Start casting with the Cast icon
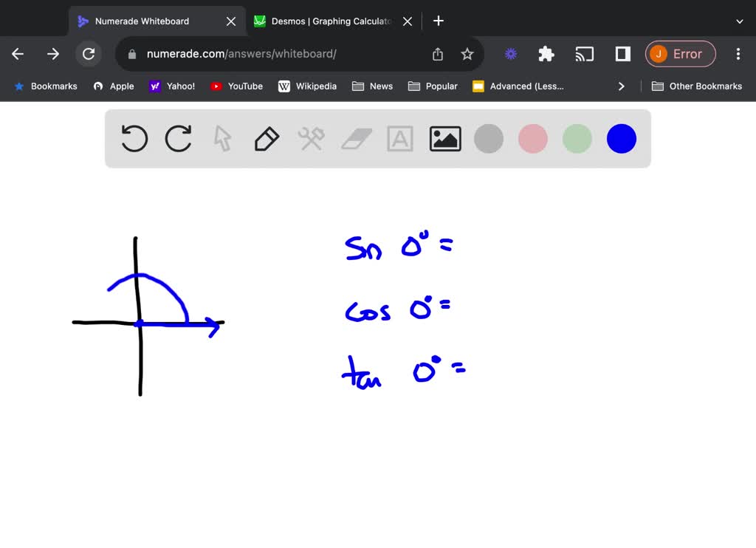This screenshot has width=756, height=548. [584, 54]
